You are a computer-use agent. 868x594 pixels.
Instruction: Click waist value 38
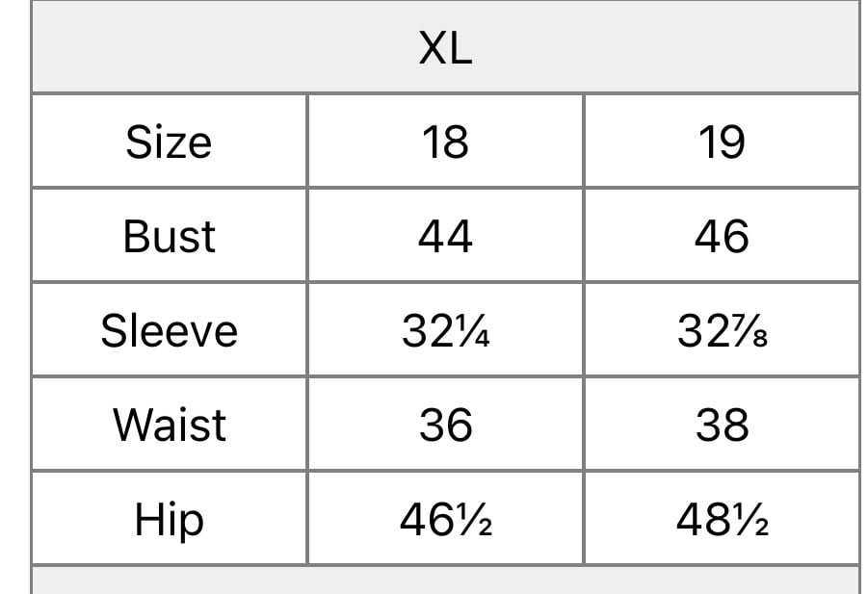pos(722,425)
